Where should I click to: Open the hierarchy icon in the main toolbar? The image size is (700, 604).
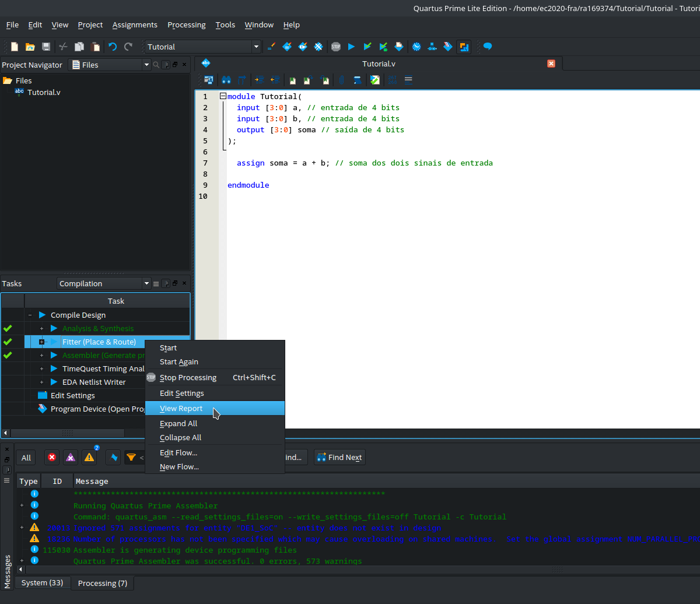coord(432,47)
